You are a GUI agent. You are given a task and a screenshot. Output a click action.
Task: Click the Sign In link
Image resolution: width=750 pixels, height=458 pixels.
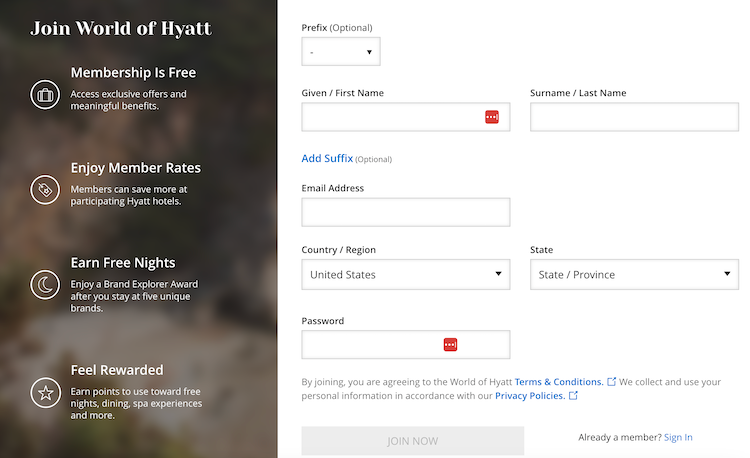(678, 437)
